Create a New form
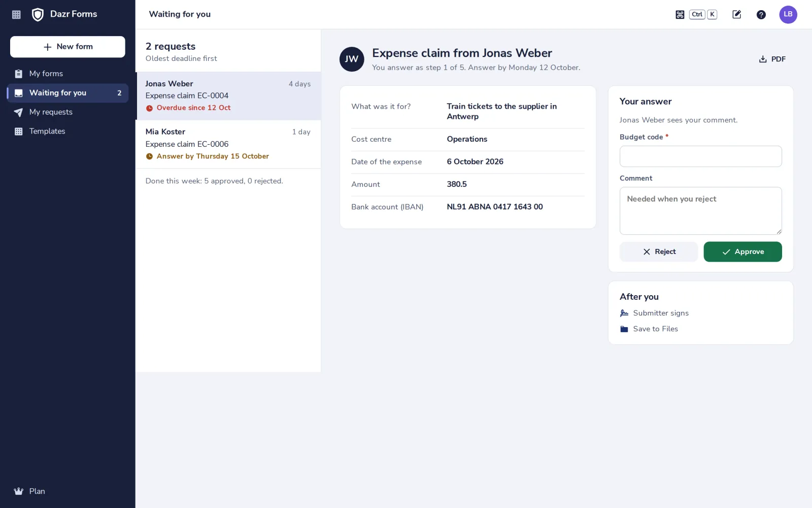The height and width of the screenshot is (508, 812). [67, 47]
